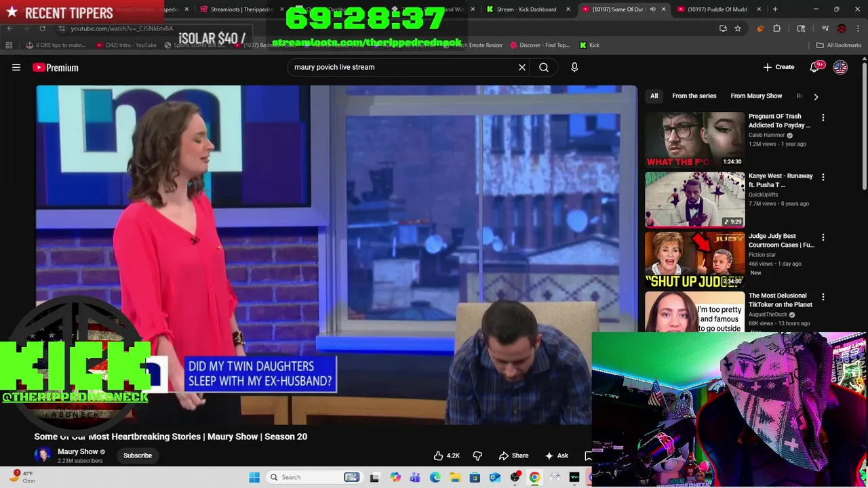Select the All filter chip

coord(654,96)
